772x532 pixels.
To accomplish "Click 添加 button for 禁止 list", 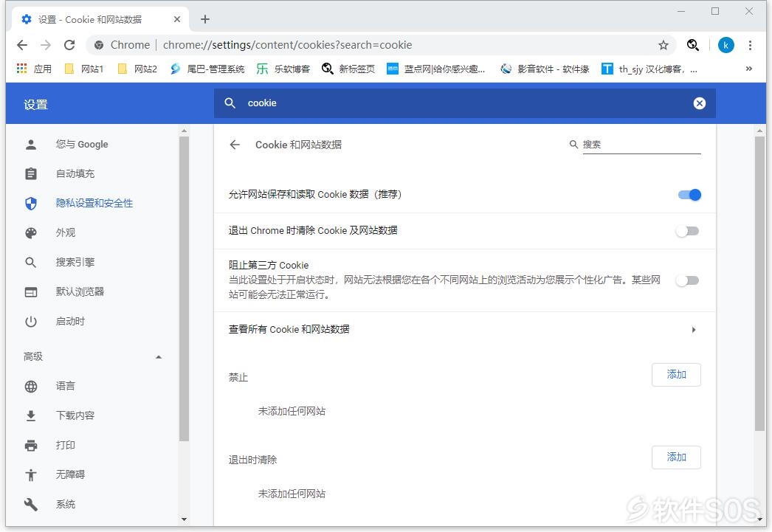I will tap(676, 375).
